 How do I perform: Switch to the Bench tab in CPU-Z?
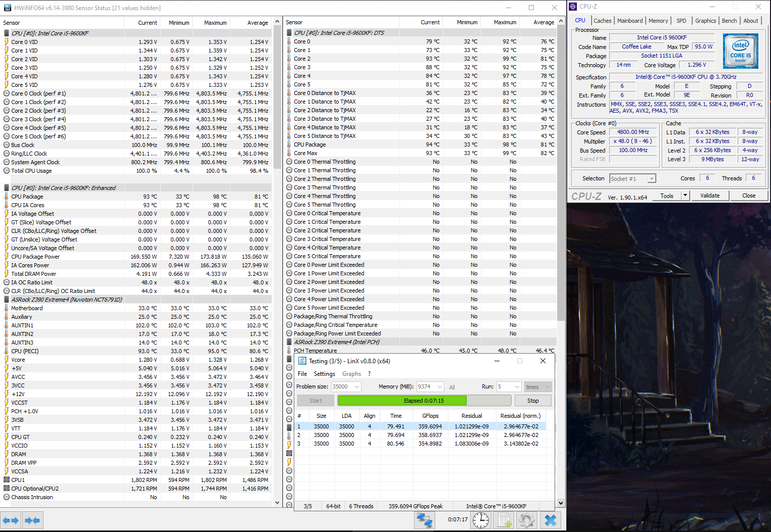click(729, 21)
